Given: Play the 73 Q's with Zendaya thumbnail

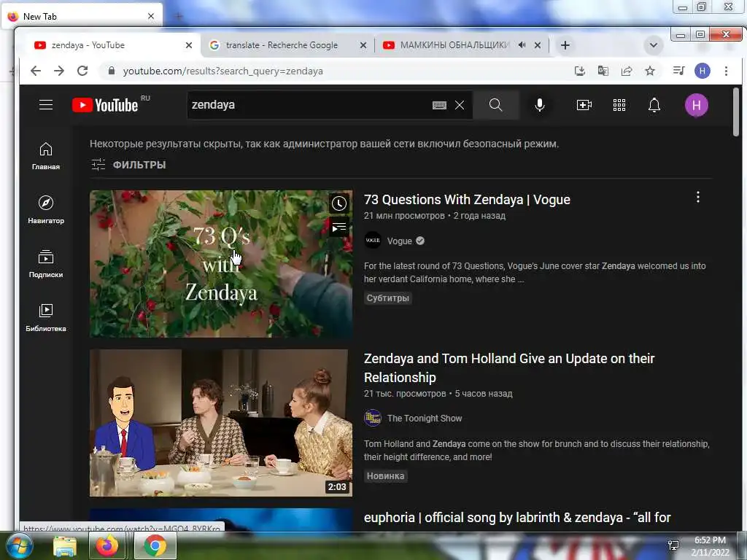Looking at the screenshot, I should coord(221,264).
